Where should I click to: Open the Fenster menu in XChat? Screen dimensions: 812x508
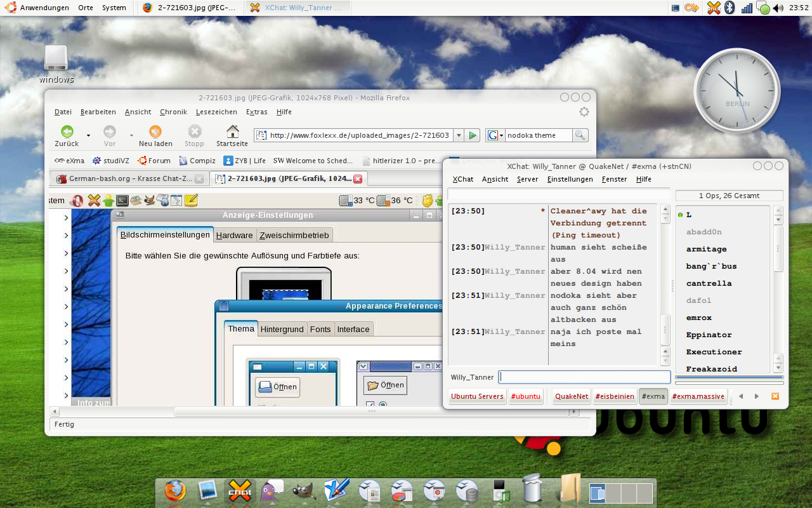614,179
